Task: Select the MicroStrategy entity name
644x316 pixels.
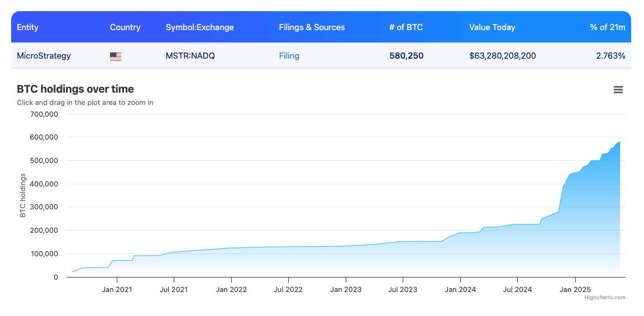Action: click(44, 56)
